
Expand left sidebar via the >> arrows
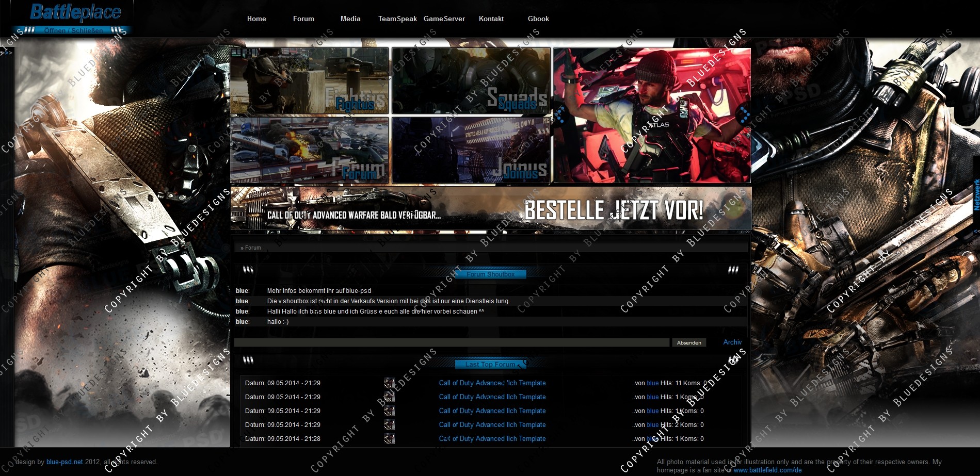tap(6, 52)
